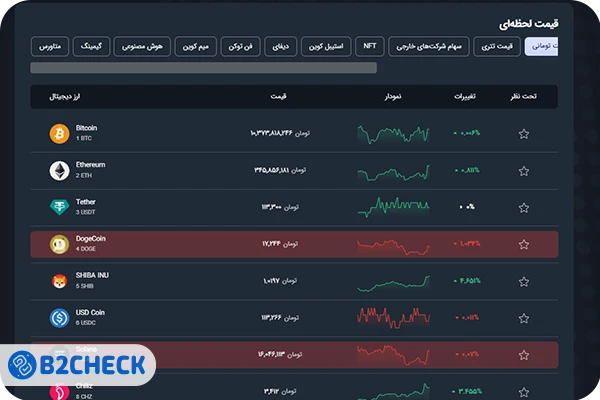Open the USD Coin sparkline chart
The image size is (600, 400).
pyautogui.click(x=393, y=317)
